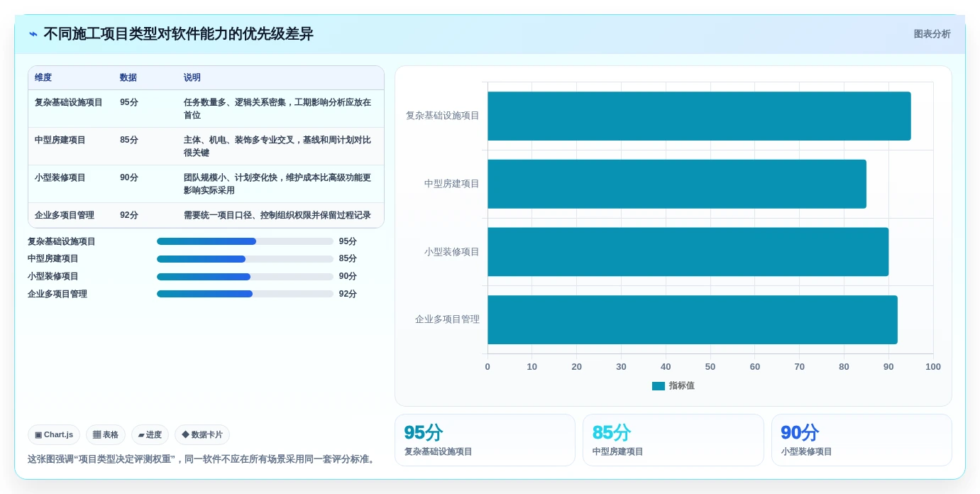Click the 复杂基础设施项目 progress bar
Viewport: 980px width, 494px height.
click(245, 241)
